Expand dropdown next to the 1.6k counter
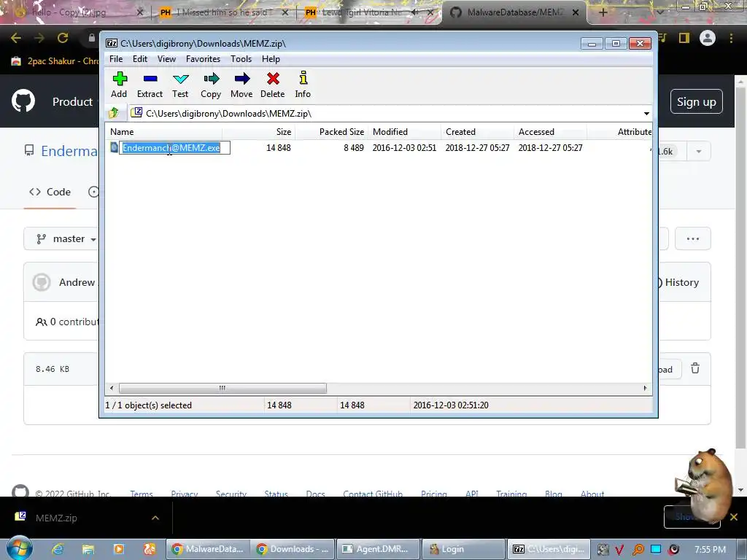The width and height of the screenshot is (747, 560). pos(698,152)
